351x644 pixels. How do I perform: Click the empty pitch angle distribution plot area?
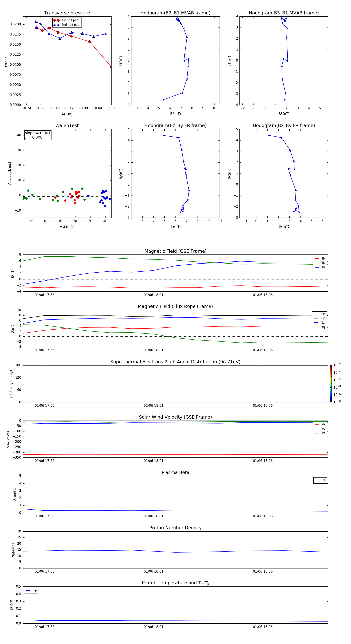(175, 384)
